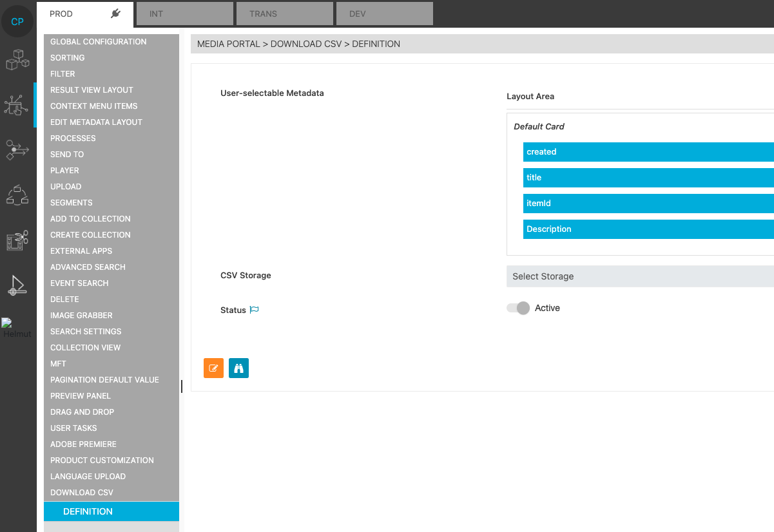Screen dimensions: 774x532
Task: Select the connected cubes icon in sidebar
Action: 17,60
